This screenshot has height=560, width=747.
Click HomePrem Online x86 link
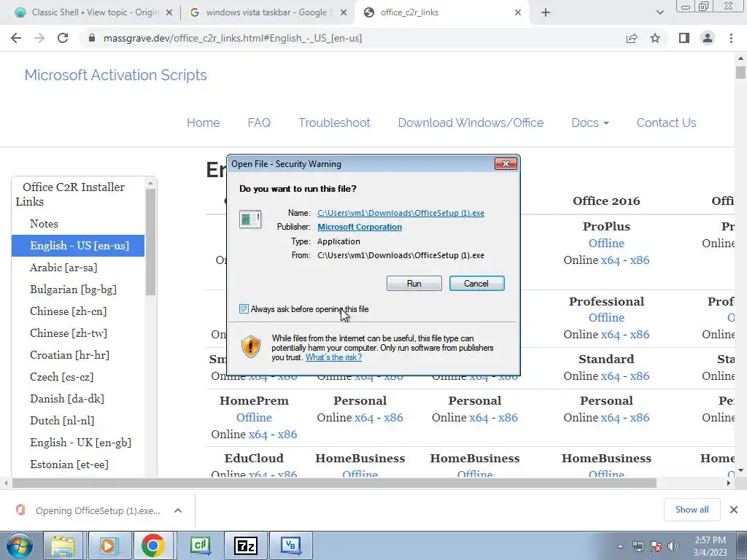pos(287,435)
